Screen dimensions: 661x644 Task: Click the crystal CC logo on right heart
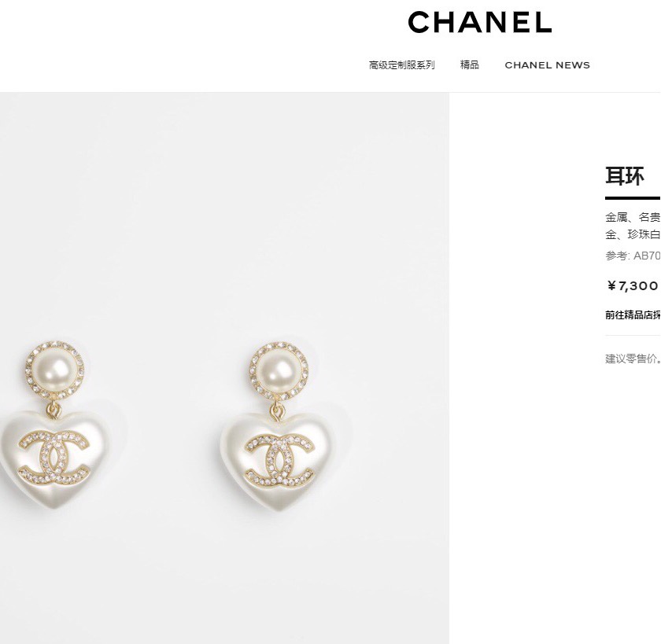click(x=279, y=460)
